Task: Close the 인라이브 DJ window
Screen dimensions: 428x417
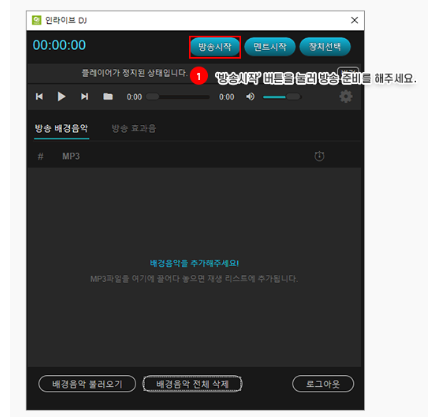Action: [x=354, y=20]
